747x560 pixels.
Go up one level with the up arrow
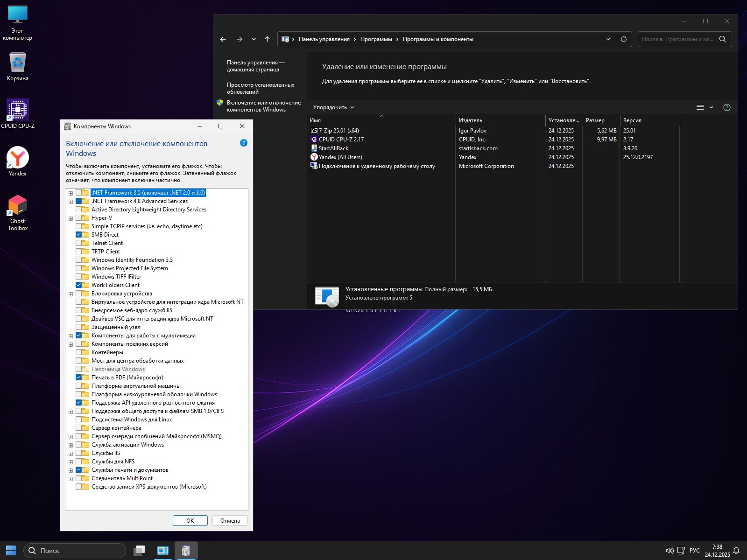click(x=267, y=39)
